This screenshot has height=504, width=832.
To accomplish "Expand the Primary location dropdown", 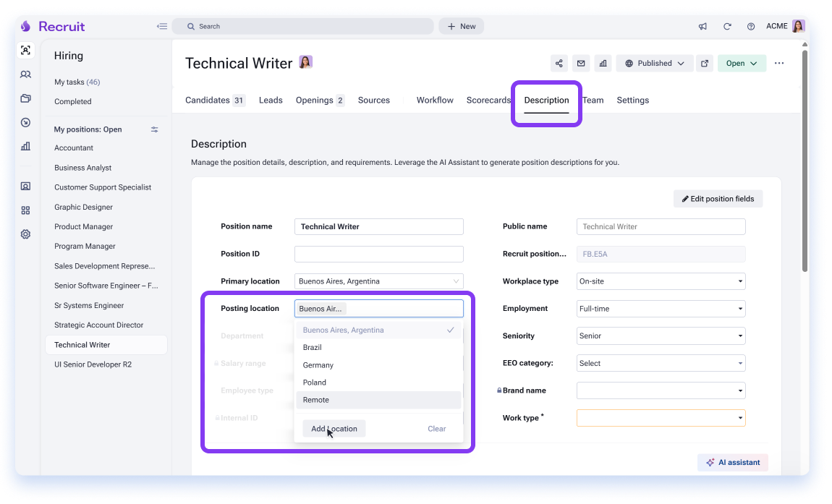I will coord(379,281).
